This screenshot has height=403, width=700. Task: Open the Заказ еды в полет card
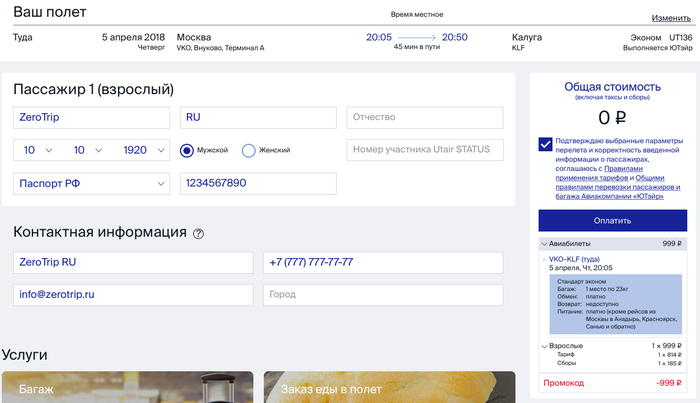point(390,388)
